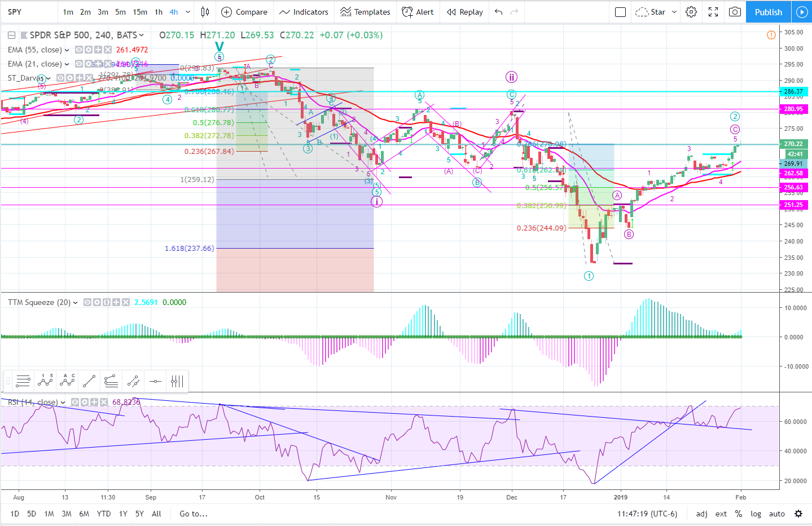Screen dimensions: 812x526
Task: Expand SPDR S&P 500 title dropdown arrow
Action: (x=141, y=35)
